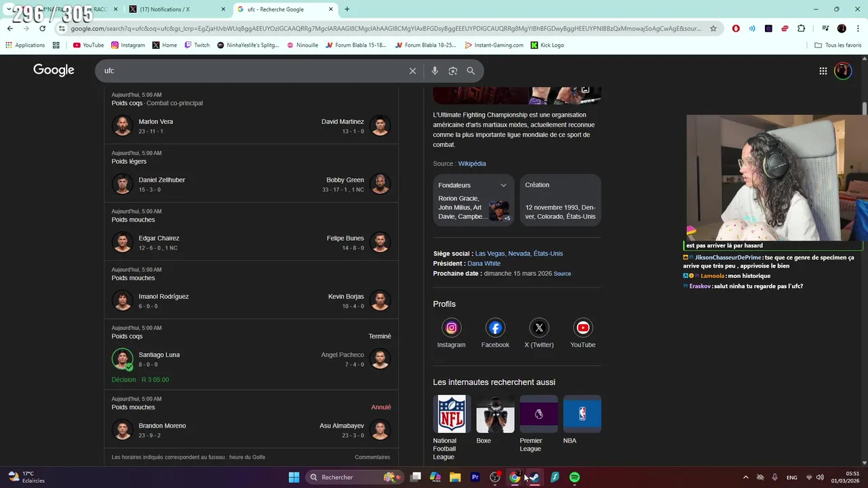
Task: Open the Instagram bookmark
Action: click(x=127, y=45)
